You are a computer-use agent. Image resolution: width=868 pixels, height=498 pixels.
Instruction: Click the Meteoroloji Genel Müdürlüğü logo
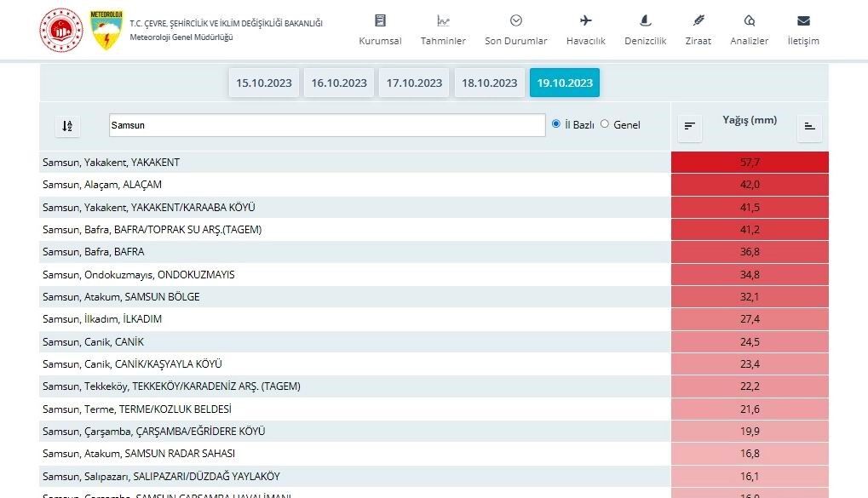point(106,30)
